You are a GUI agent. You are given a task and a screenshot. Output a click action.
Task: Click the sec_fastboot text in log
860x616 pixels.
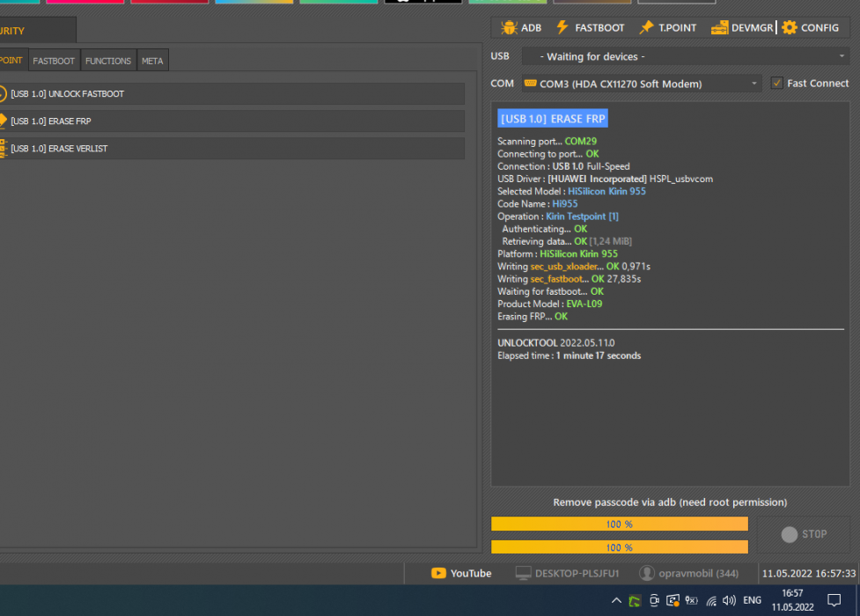(556, 279)
